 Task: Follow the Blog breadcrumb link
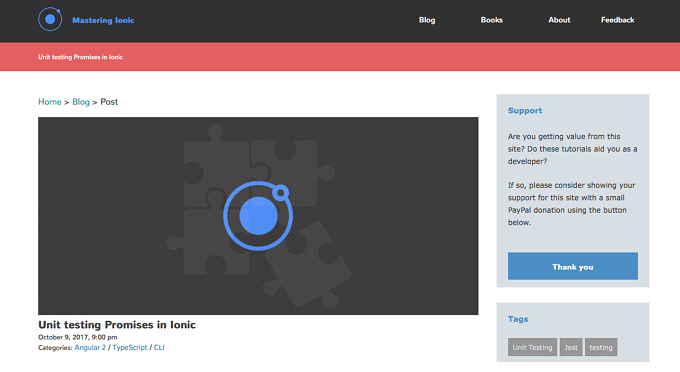point(81,102)
